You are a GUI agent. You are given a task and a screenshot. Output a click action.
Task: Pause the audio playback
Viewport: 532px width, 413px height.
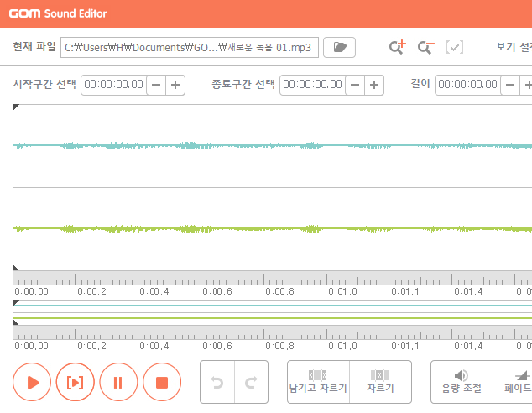119,382
